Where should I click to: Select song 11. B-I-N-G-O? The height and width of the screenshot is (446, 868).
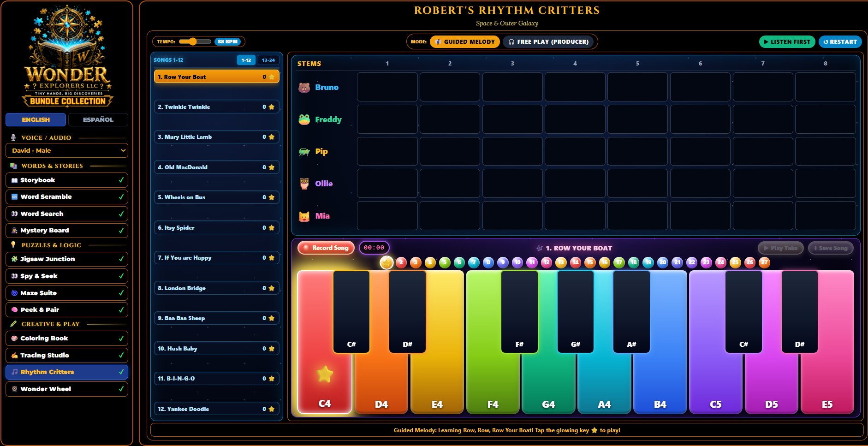(x=217, y=379)
